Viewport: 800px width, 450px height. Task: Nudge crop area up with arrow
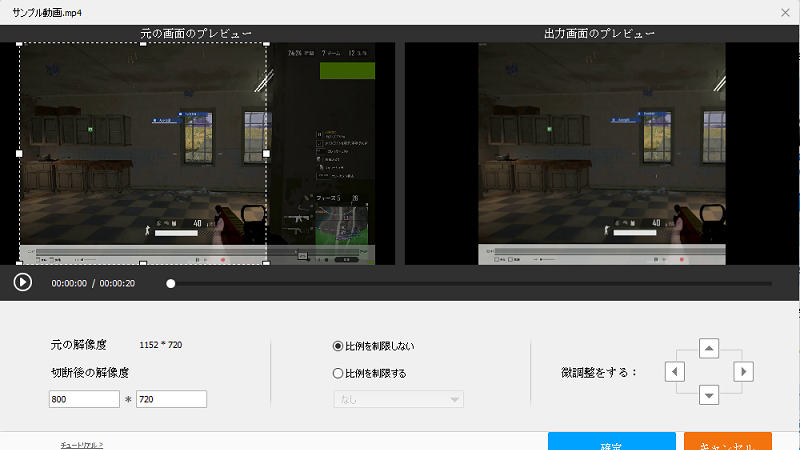pos(709,348)
